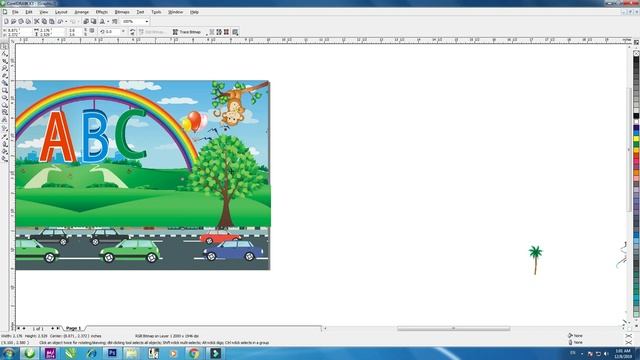This screenshot has width=640, height=360.
Task: Open the Edit menu
Action: (29, 12)
